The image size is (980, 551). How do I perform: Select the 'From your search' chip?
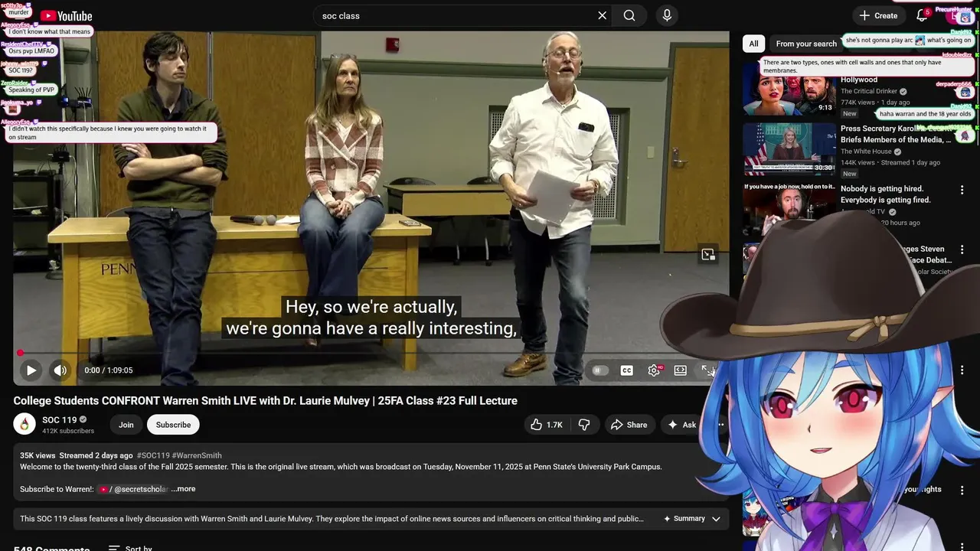pos(806,44)
